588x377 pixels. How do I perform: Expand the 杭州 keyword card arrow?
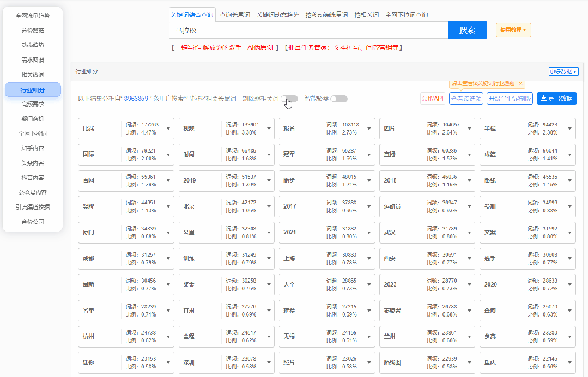pos(168,337)
